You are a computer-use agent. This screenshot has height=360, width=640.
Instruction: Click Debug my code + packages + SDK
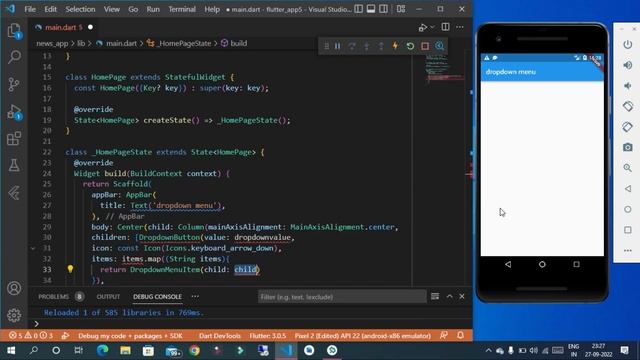[x=130, y=336]
